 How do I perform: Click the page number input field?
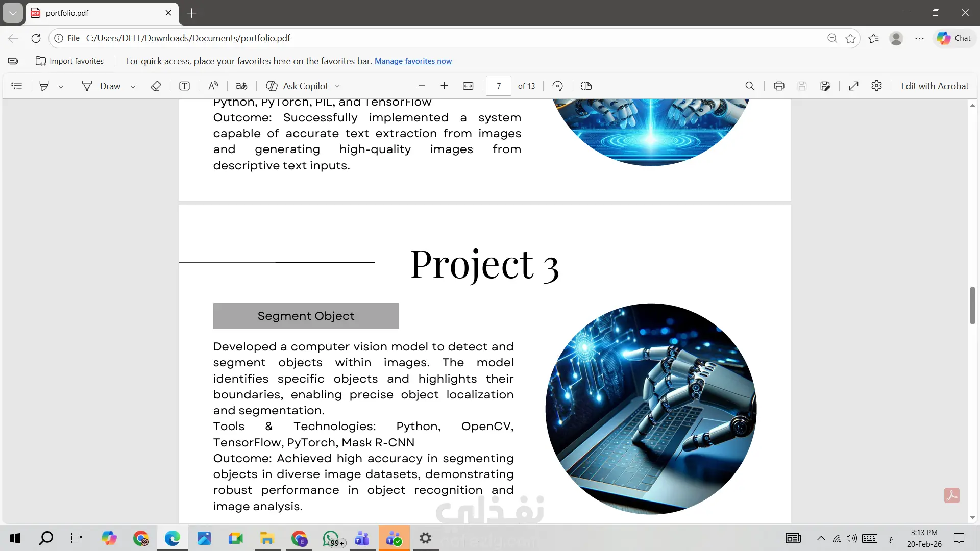(x=499, y=86)
